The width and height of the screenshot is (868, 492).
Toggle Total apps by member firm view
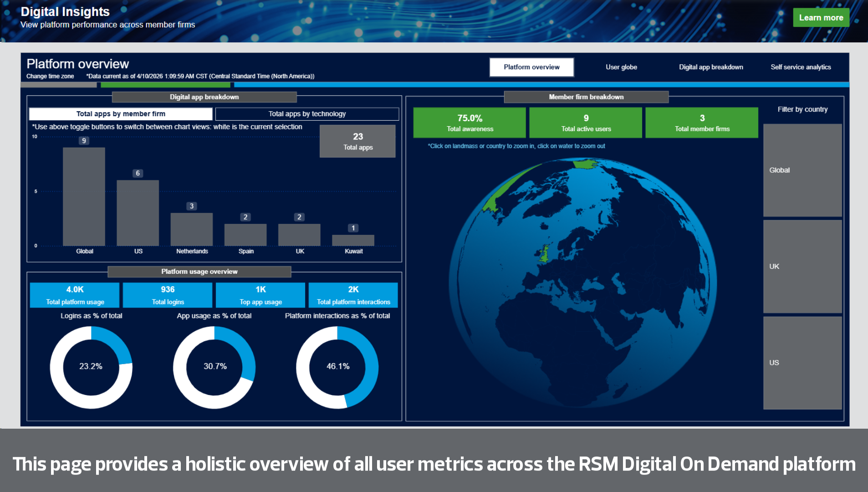121,114
